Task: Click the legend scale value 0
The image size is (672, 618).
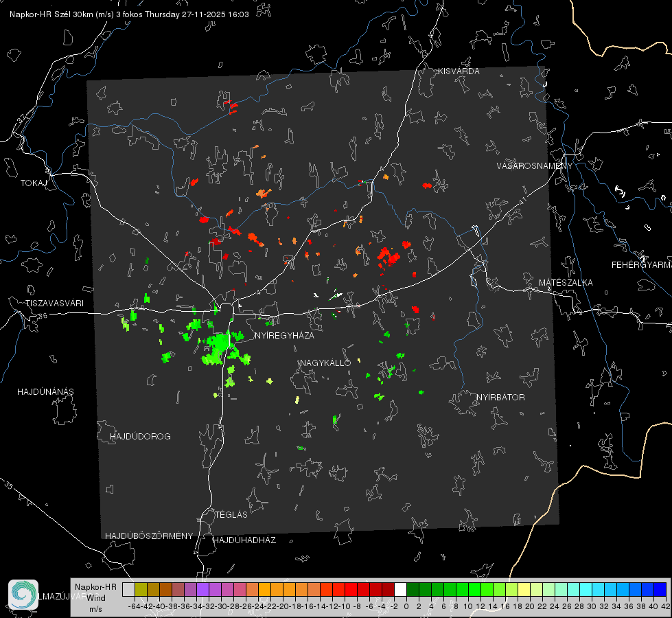Action: click(x=406, y=606)
